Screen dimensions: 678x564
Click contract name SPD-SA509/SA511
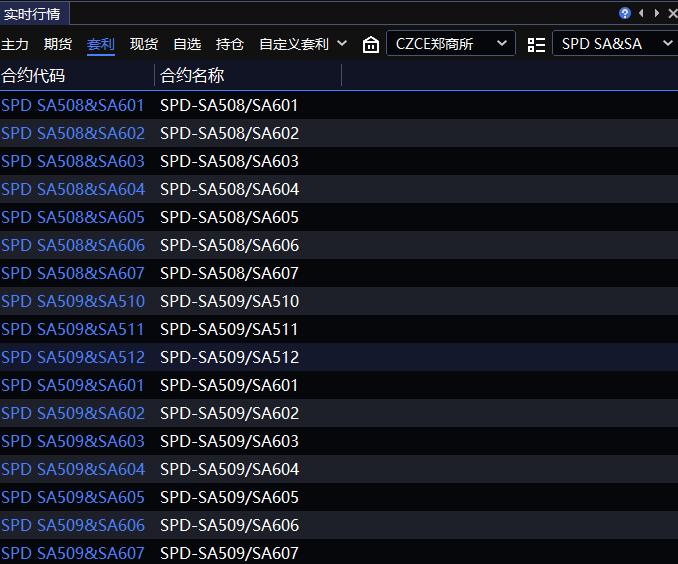click(229, 329)
